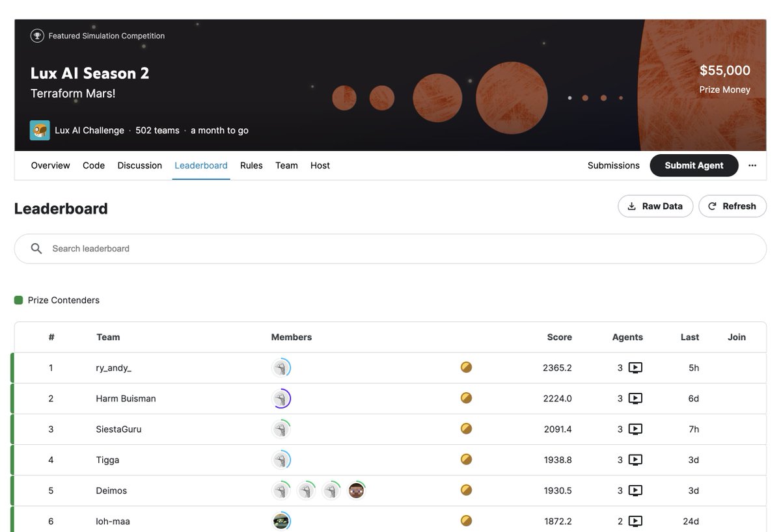
Task: Click the 24d last submission value
Action: pyautogui.click(x=691, y=521)
